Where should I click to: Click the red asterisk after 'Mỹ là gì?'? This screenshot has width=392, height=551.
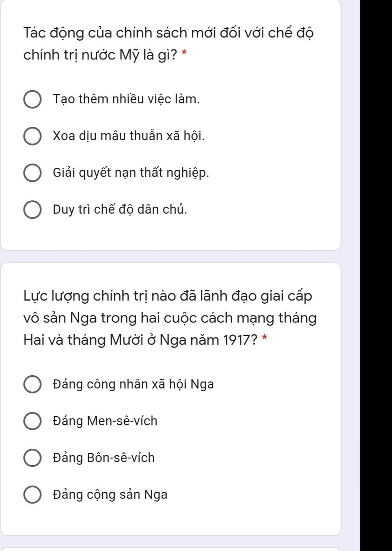(x=185, y=53)
